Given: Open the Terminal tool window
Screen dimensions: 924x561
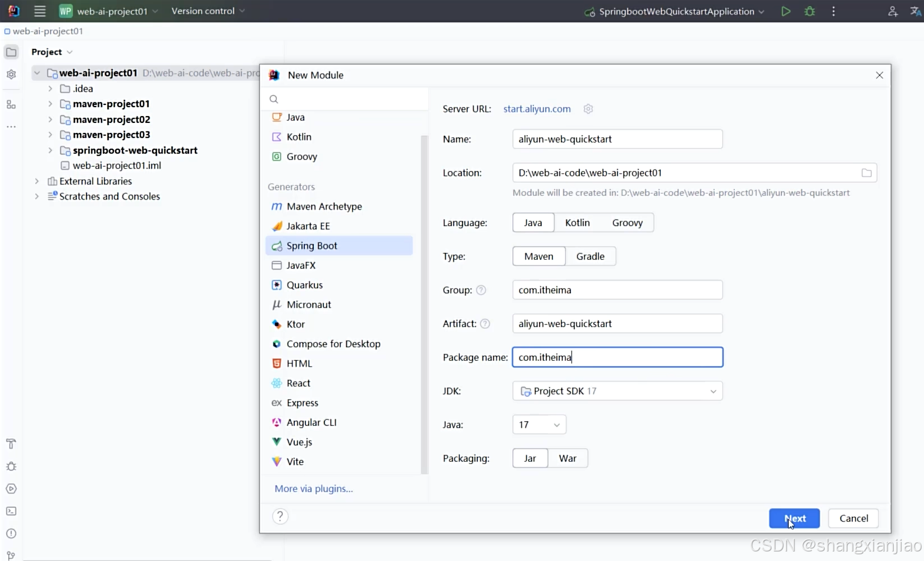Looking at the screenshot, I should (11, 511).
